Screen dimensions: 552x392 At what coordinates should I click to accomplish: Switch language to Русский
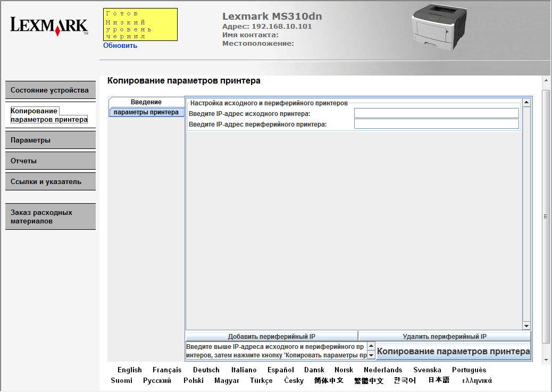157,380
